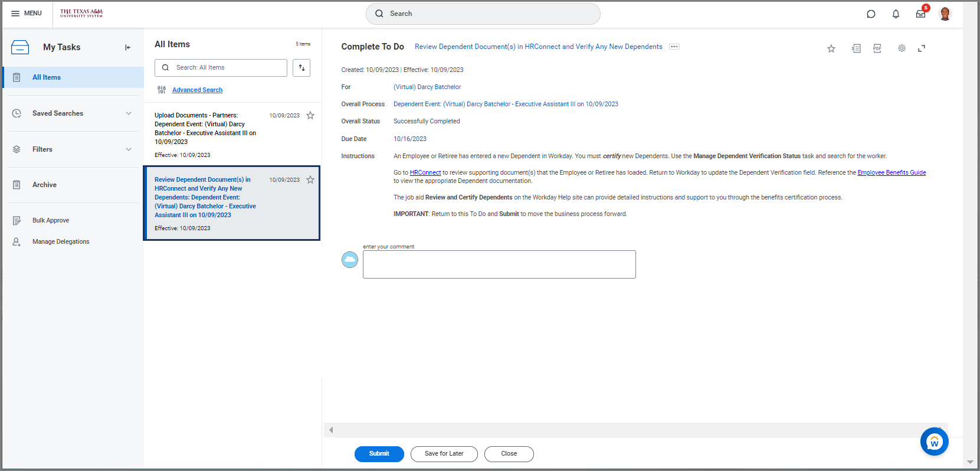Collapse the My Tasks sidebar
Viewport: 980px width, 471px height.
[x=127, y=47]
